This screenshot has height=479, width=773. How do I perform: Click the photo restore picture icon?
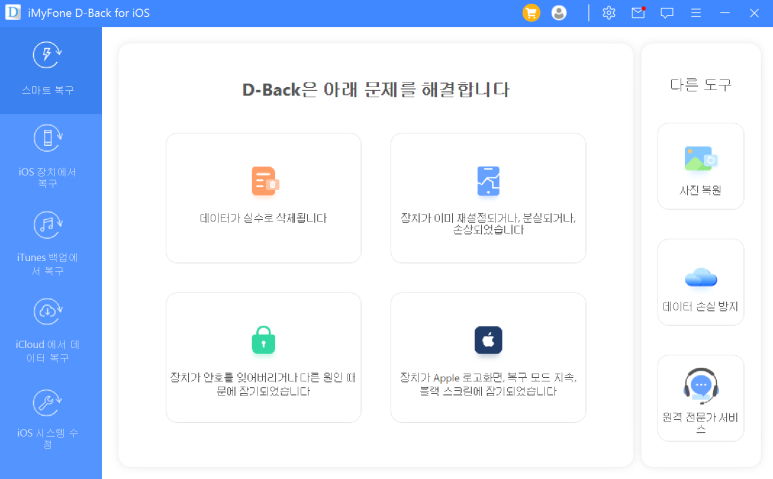pos(701,159)
